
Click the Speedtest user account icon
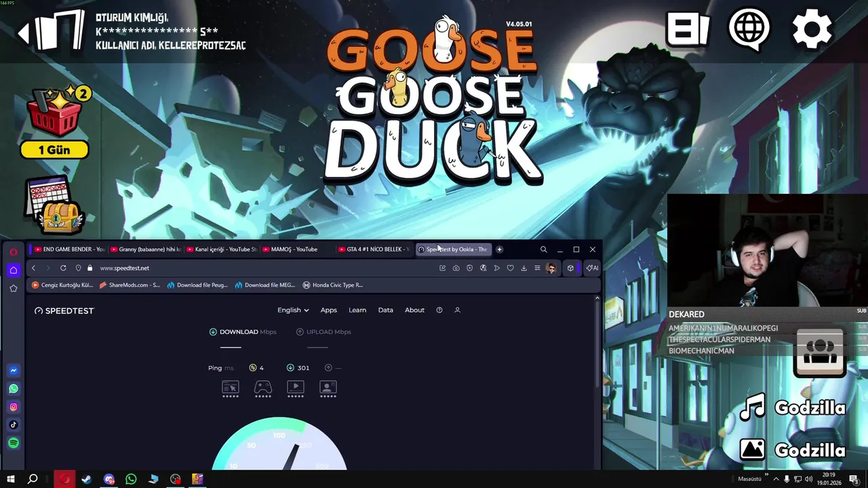point(457,310)
